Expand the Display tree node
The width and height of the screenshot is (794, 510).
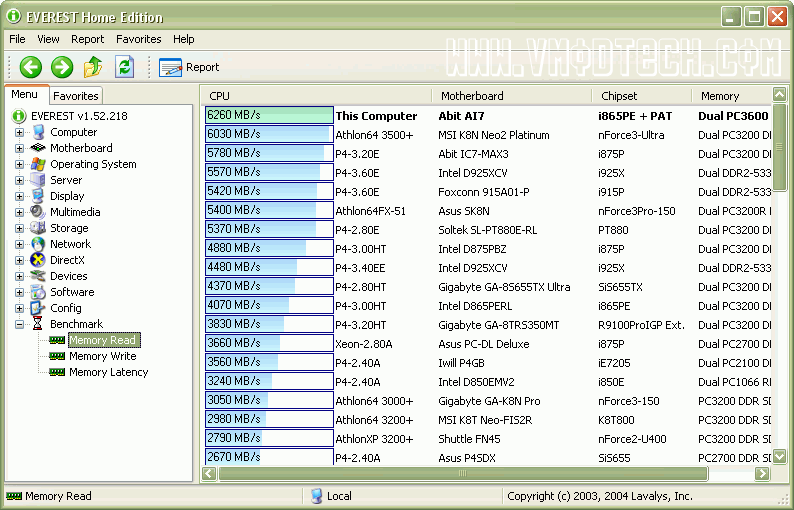click(x=19, y=196)
